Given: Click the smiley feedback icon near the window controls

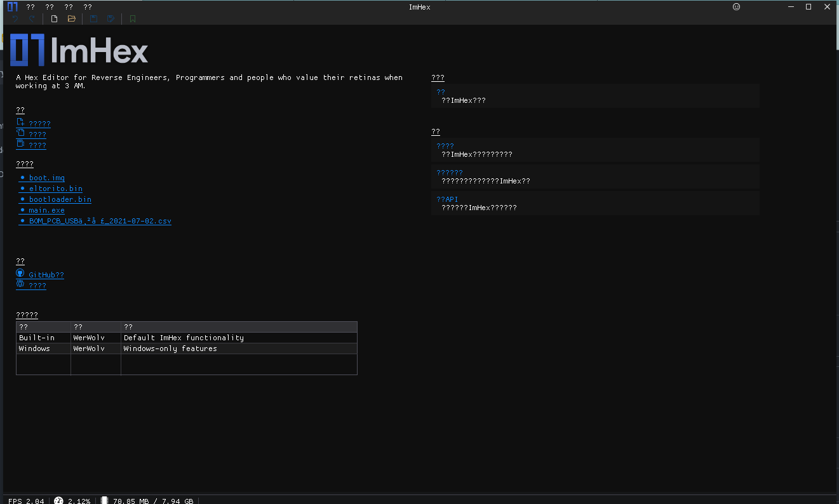Looking at the screenshot, I should coord(736,7).
